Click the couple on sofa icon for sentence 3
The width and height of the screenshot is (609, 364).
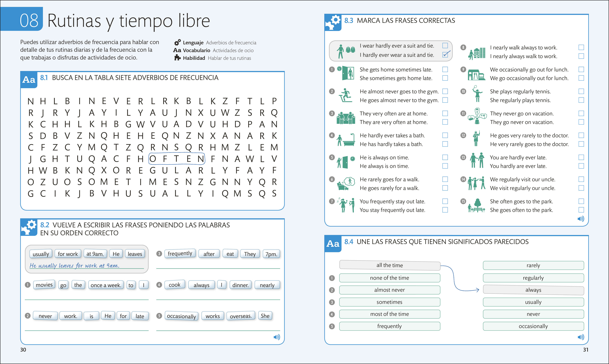pyautogui.click(x=346, y=118)
